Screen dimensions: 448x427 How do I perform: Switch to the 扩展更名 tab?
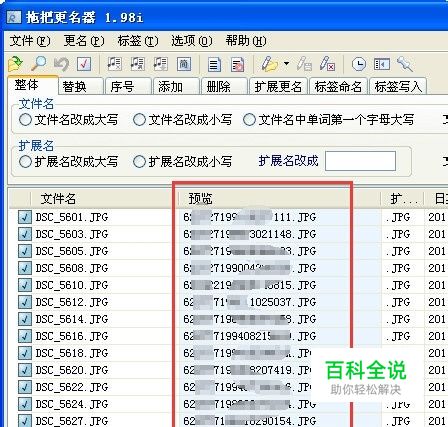(278, 87)
